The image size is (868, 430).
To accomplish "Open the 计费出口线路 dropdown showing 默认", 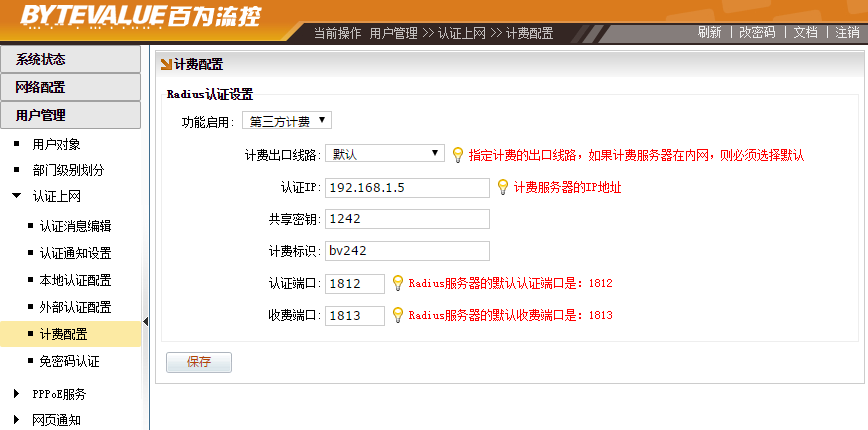I will pyautogui.click(x=384, y=154).
